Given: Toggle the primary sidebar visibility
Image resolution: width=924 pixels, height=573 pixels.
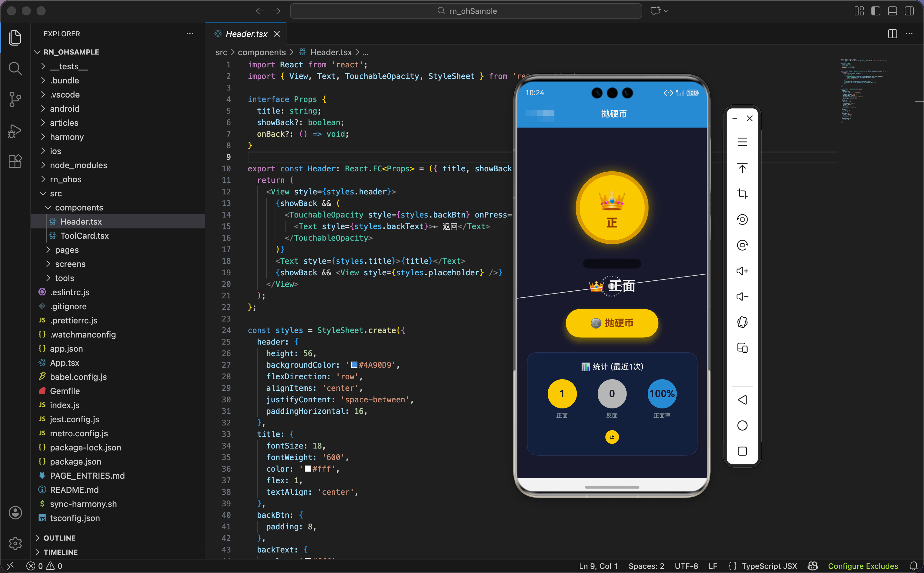Looking at the screenshot, I should pos(876,11).
